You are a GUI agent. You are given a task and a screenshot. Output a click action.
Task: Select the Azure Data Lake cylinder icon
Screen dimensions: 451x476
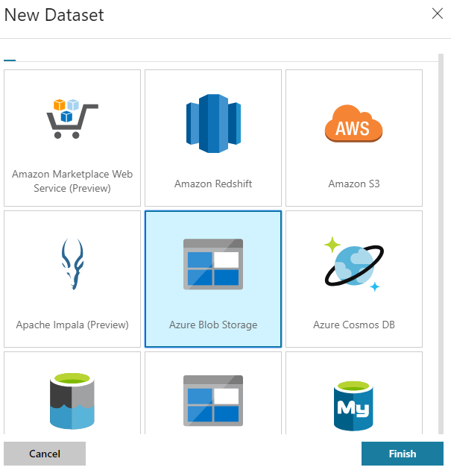click(x=72, y=401)
